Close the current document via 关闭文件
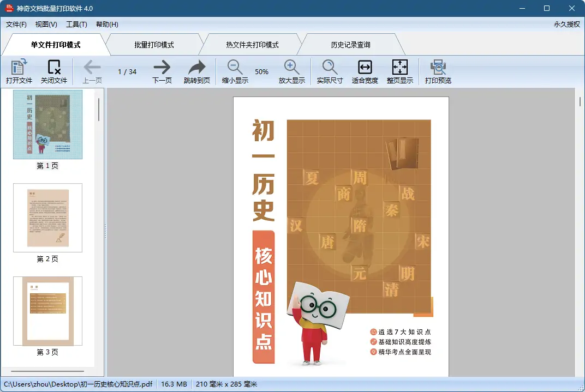 tap(54, 71)
